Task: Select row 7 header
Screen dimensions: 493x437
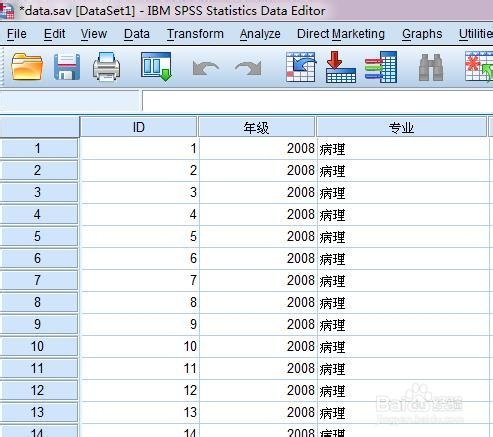Action: tap(38, 280)
